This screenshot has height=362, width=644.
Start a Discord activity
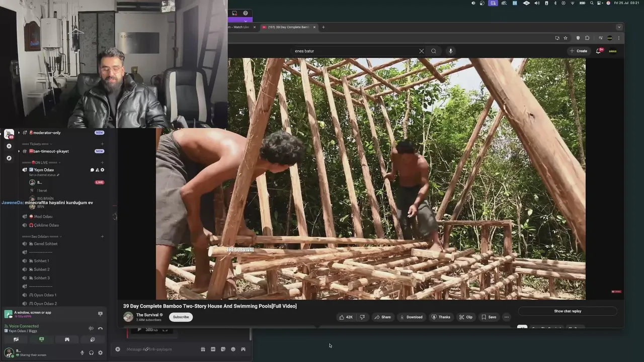[x=67, y=339]
